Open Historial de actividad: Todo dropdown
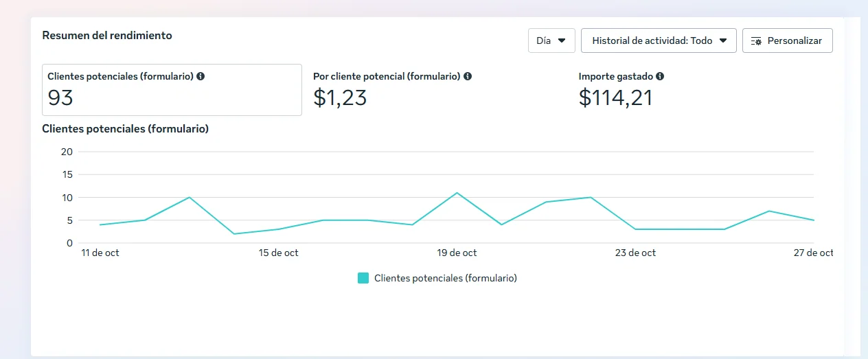 (659, 40)
